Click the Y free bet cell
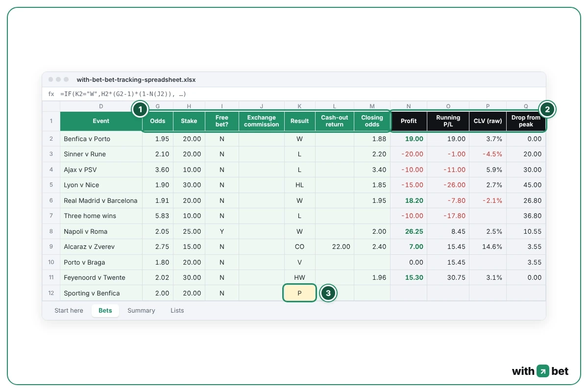Screen dimensions: 588x392 (x=222, y=231)
